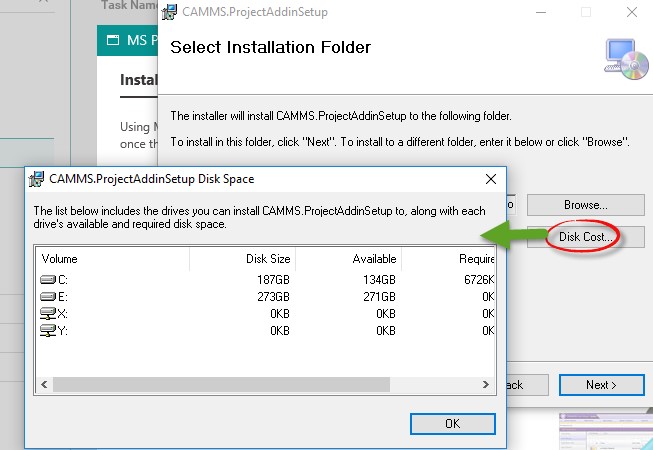Click the Disk Cost button
Image resolution: width=653 pixels, height=450 pixels.
[x=586, y=237]
